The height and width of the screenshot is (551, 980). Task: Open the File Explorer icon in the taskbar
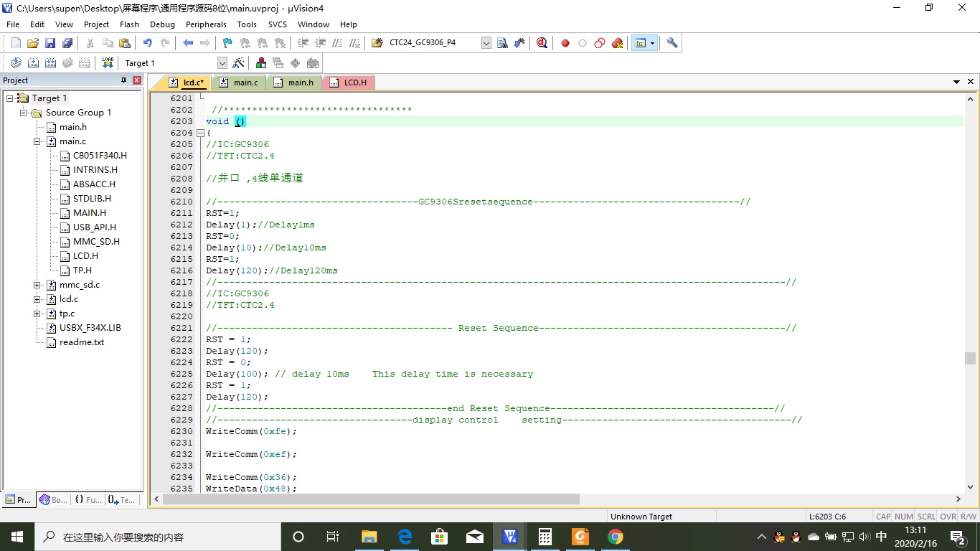pos(369,537)
